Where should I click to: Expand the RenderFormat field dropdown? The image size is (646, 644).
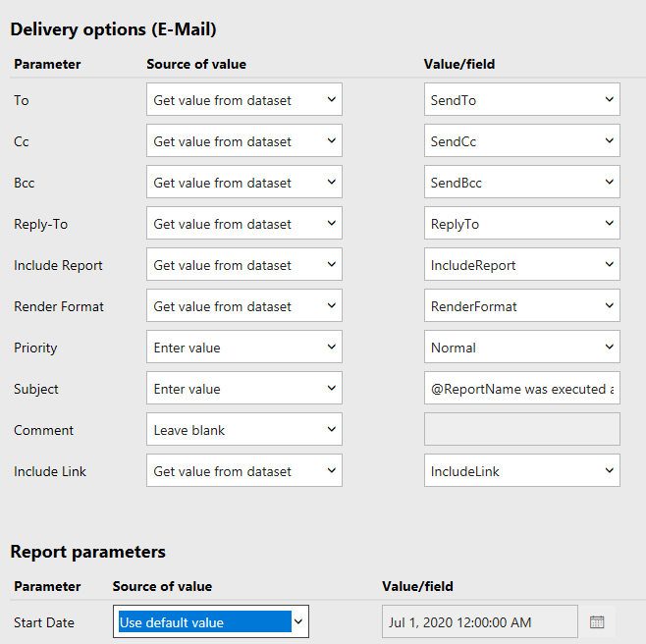click(x=521, y=306)
